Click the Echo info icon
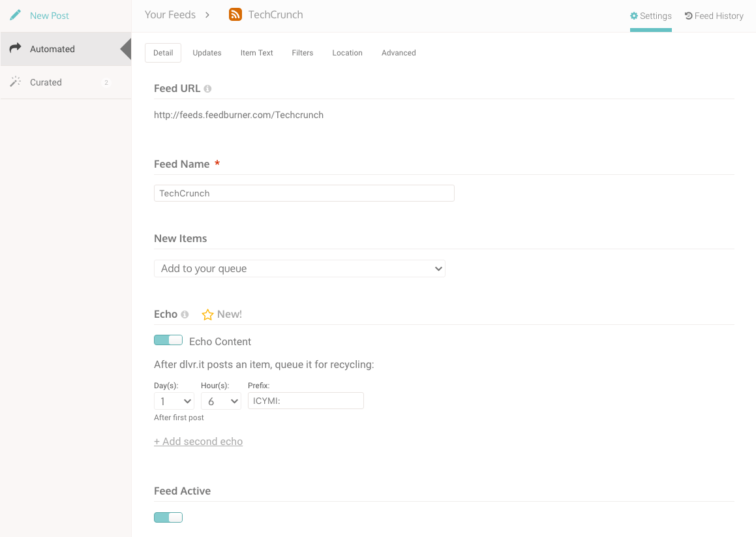This screenshot has width=756, height=537. (185, 315)
